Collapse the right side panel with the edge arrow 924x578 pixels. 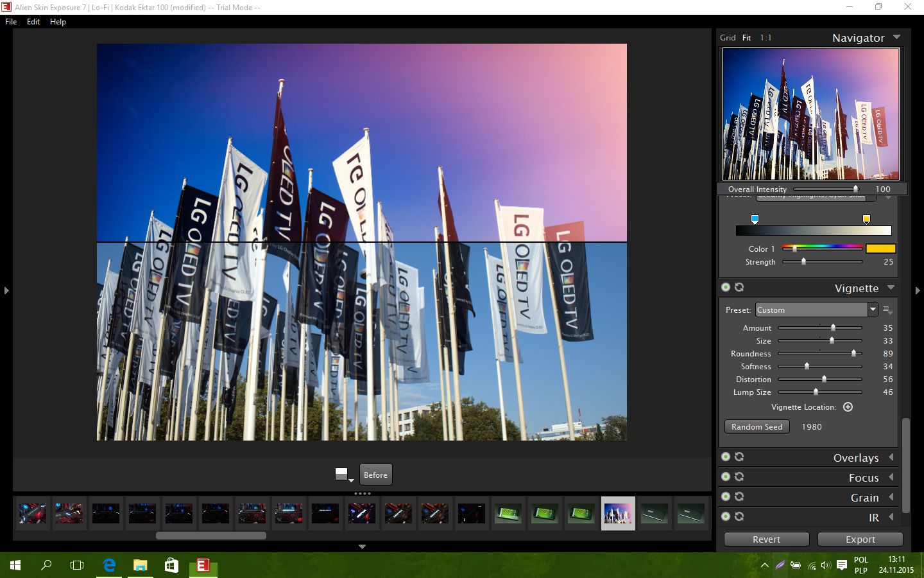click(917, 290)
